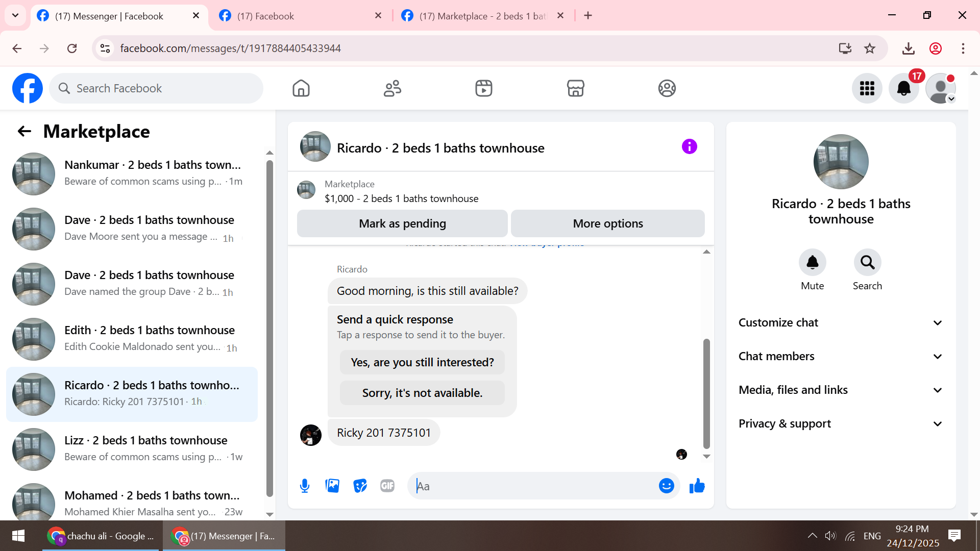Open the purple conversation information icon
Image resolution: width=980 pixels, height=551 pixels.
[x=689, y=147]
